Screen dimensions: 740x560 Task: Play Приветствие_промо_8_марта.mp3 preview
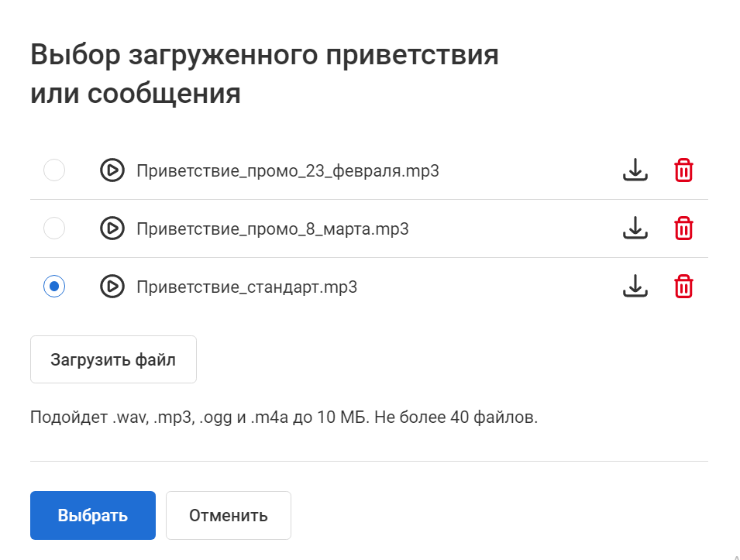tap(112, 228)
